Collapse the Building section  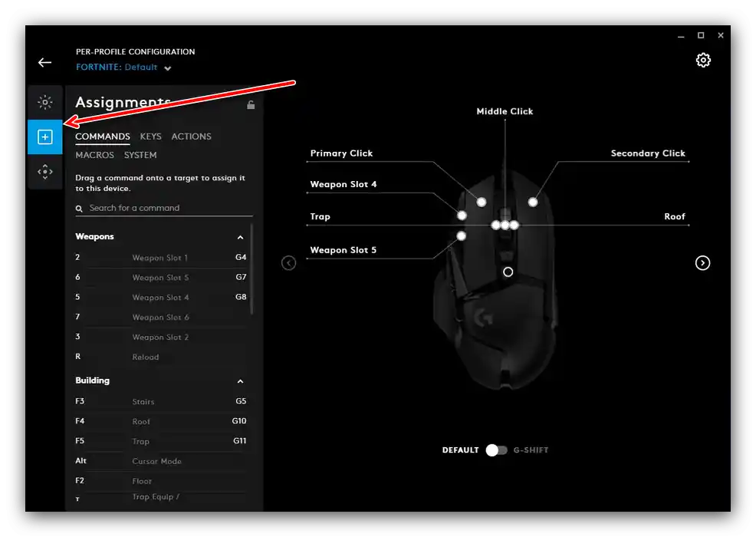(x=240, y=381)
